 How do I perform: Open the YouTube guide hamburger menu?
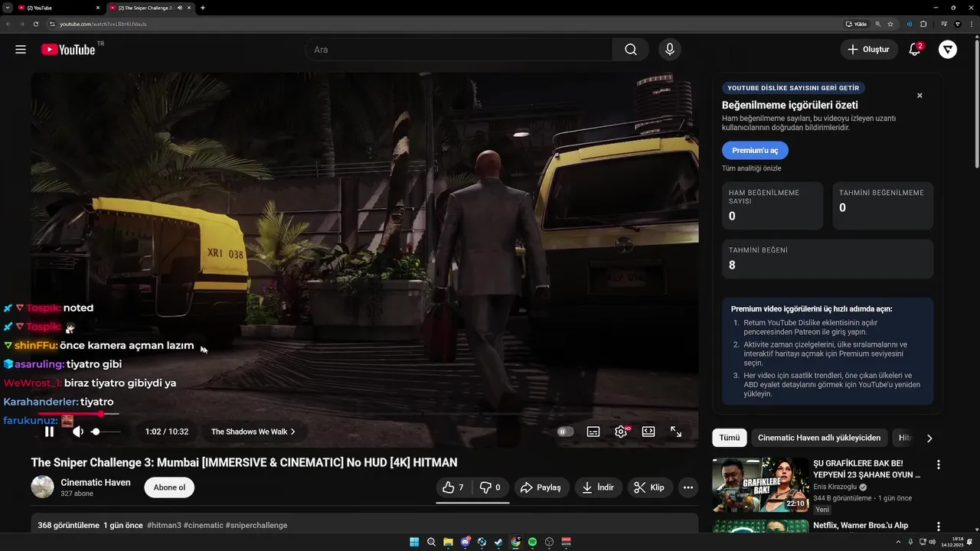coord(21,50)
